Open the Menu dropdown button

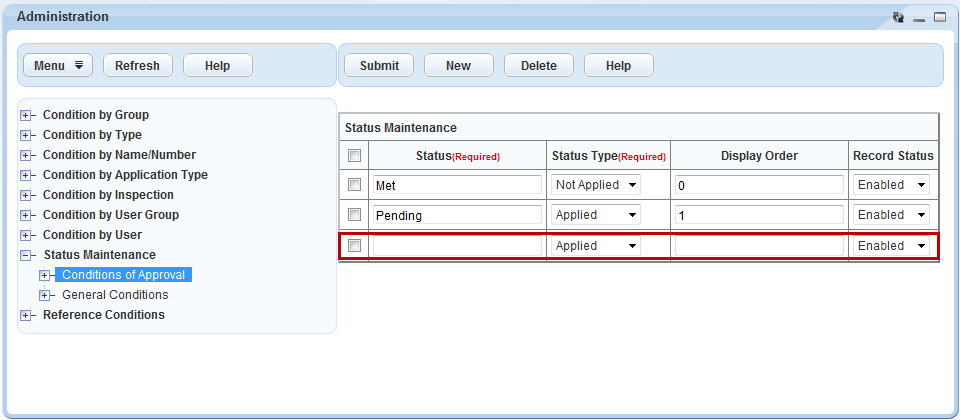coord(58,65)
